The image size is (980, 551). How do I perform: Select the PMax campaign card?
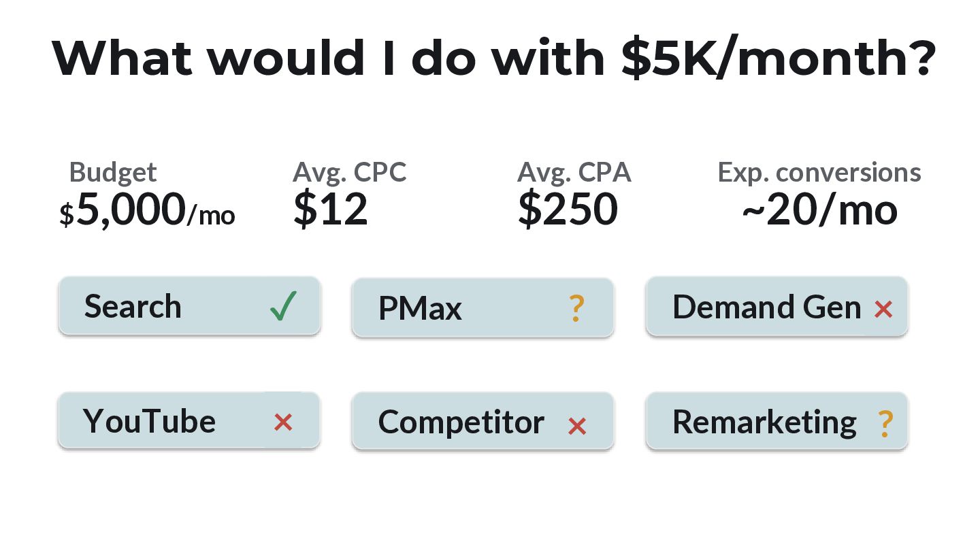483,307
